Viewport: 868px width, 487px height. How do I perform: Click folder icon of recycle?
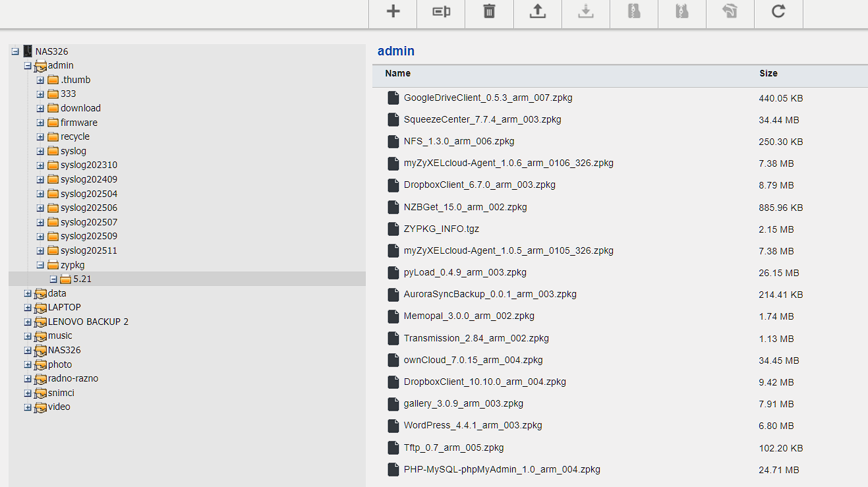(x=53, y=136)
